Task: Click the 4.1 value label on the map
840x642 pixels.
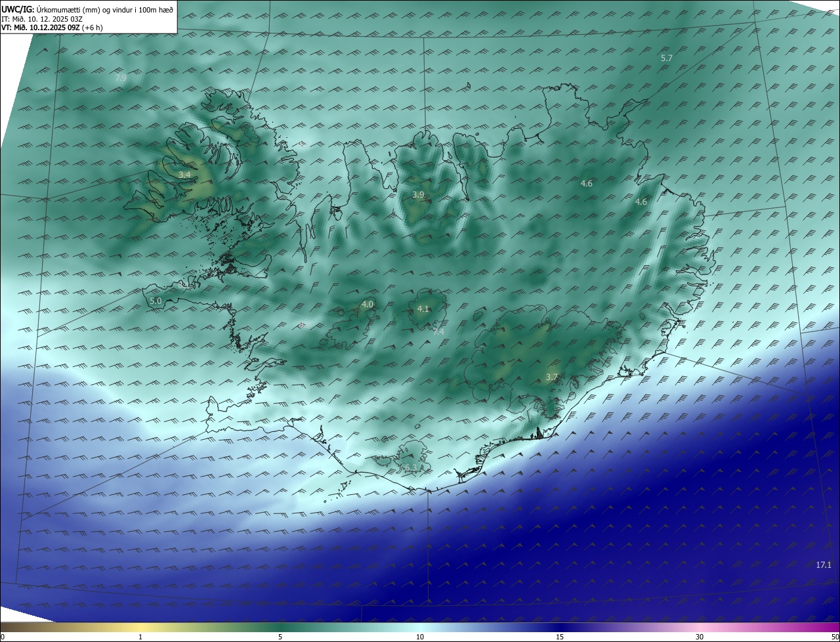Action: tap(423, 309)
